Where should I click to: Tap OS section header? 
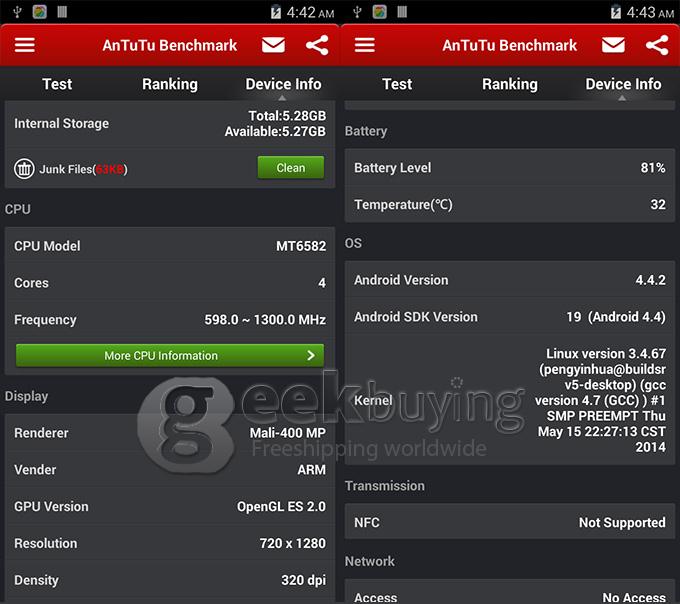(x=353, y=243)
